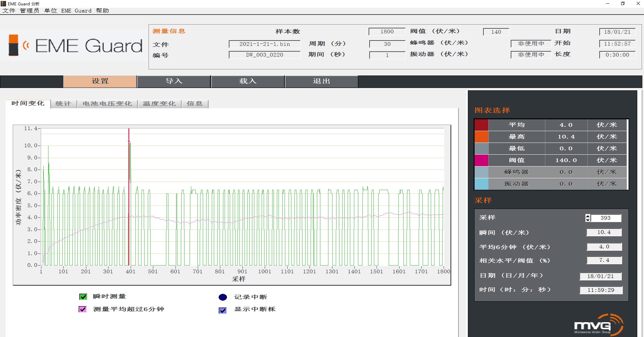
Task: Click the 日期 (日/月/年) field in 采样 panel
Action: pyautogui.click(x=601, y=276)
